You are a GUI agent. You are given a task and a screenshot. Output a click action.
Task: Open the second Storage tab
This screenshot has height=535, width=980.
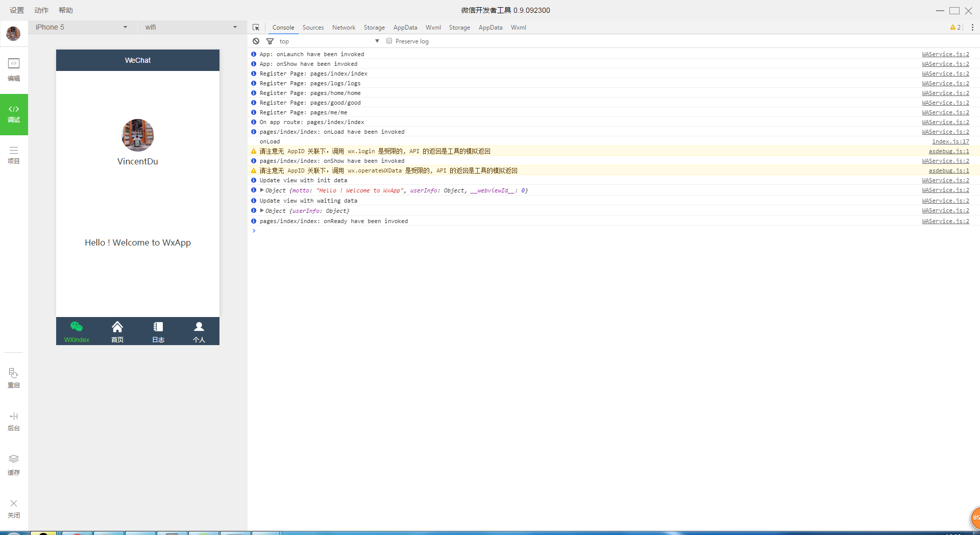(x=459, y=28)
